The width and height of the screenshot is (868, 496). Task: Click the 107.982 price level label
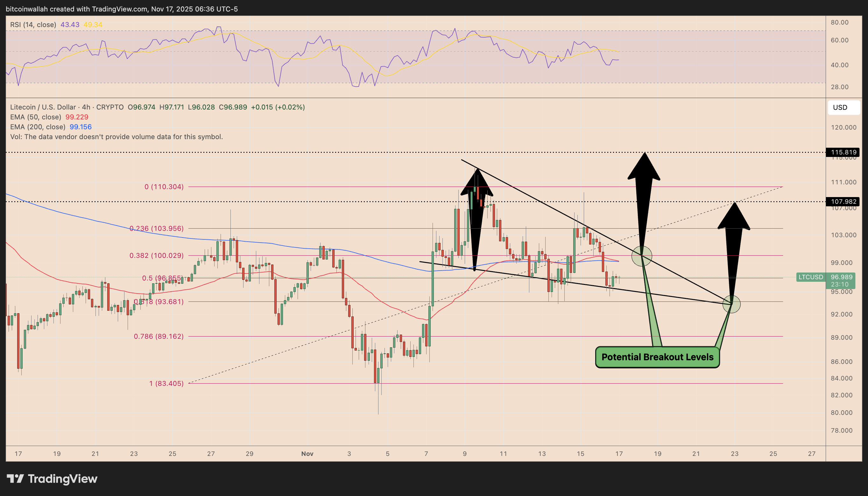[843, 202]
